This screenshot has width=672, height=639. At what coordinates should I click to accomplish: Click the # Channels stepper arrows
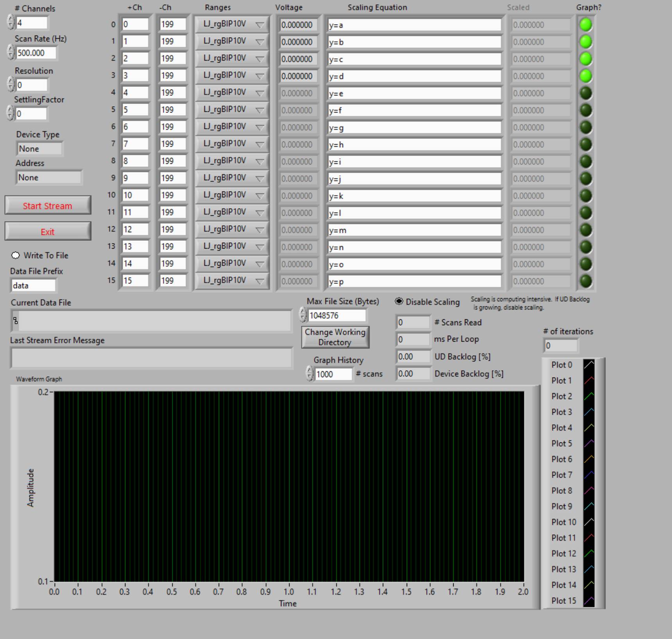pyautogui.click(x=11, y=22)
